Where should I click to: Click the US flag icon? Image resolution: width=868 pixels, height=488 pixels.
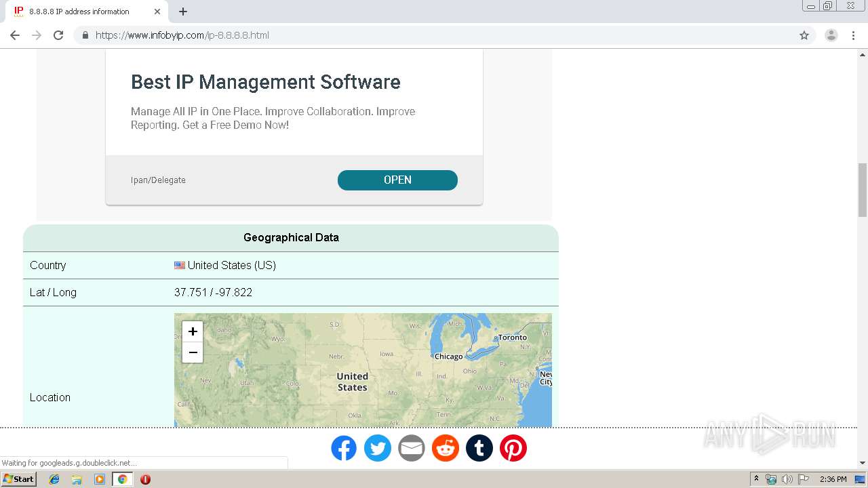coord(180,266)
